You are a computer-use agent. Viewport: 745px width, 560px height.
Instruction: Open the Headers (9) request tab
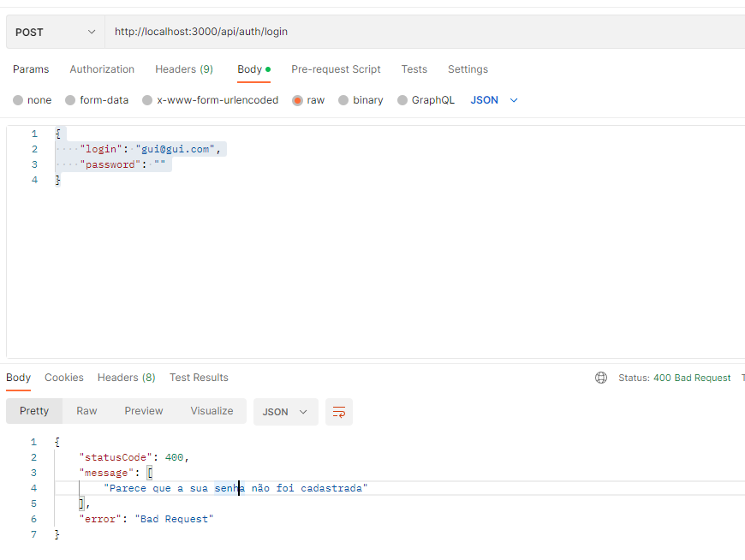183,69
